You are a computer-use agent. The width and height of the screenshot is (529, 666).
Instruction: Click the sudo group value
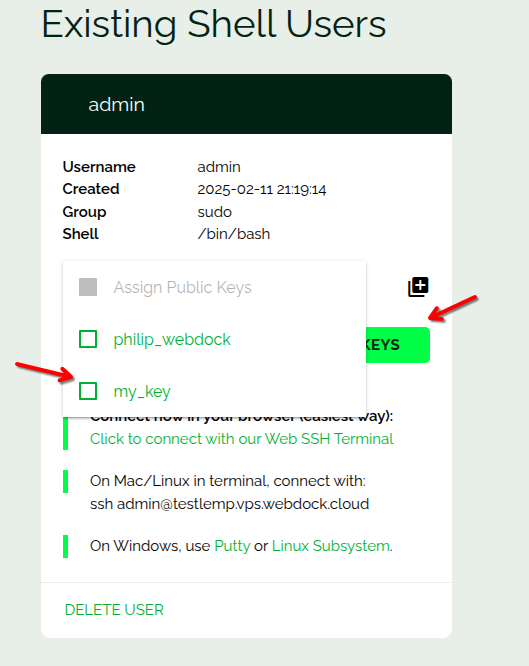(x=215, y=212)
